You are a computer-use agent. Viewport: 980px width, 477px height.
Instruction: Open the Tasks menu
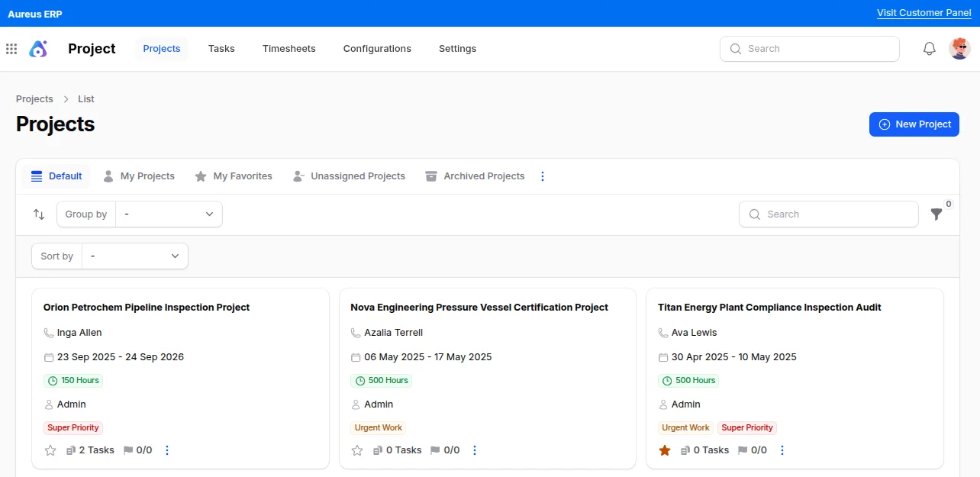[221, 49]
